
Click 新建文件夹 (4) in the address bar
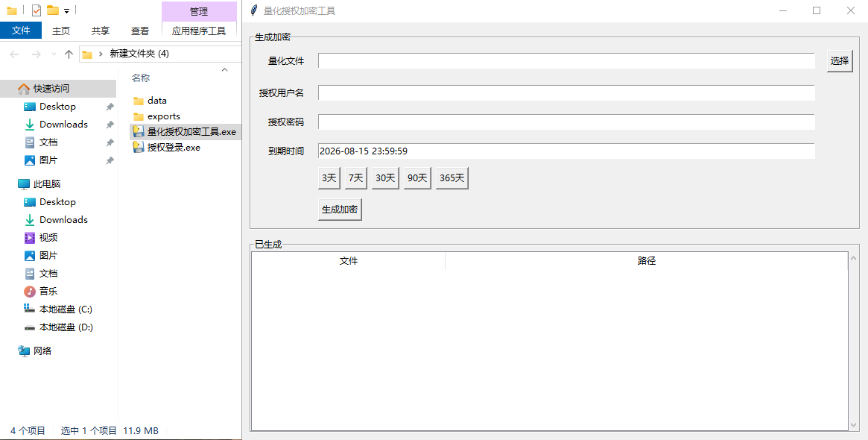[139, 54]
